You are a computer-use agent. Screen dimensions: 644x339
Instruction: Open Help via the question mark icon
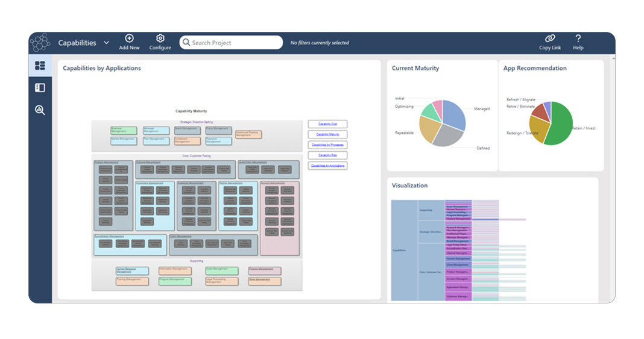[x=578, y=39]
